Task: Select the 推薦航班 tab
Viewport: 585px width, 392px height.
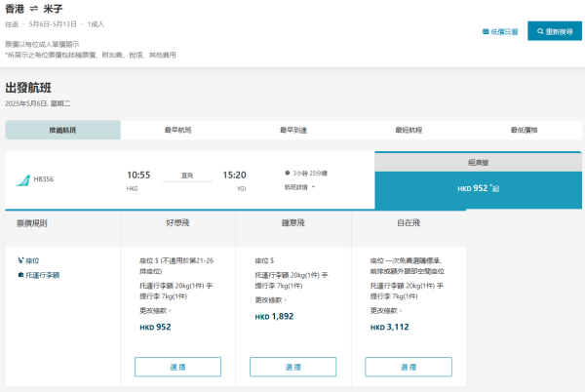Action: [x=62, y=130]
